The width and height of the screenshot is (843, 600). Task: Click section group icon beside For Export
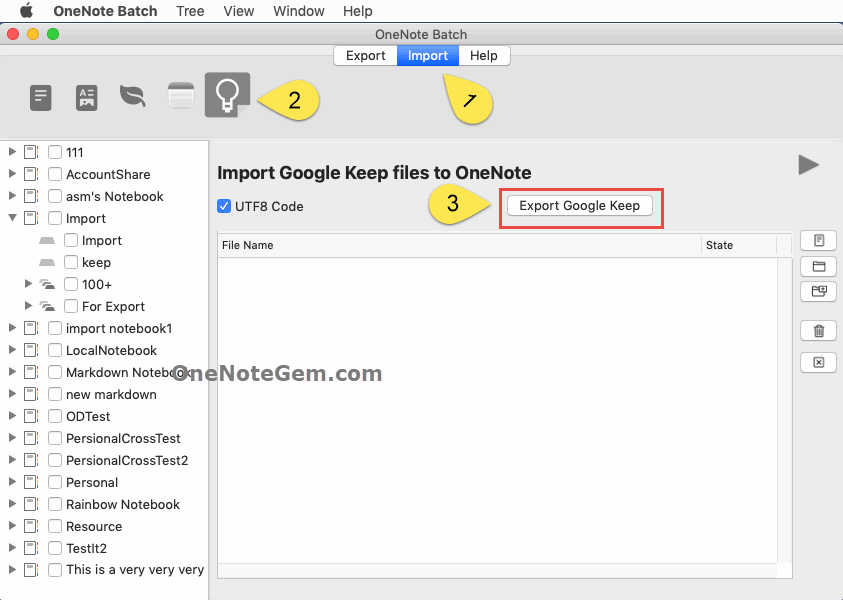[47, 306]
